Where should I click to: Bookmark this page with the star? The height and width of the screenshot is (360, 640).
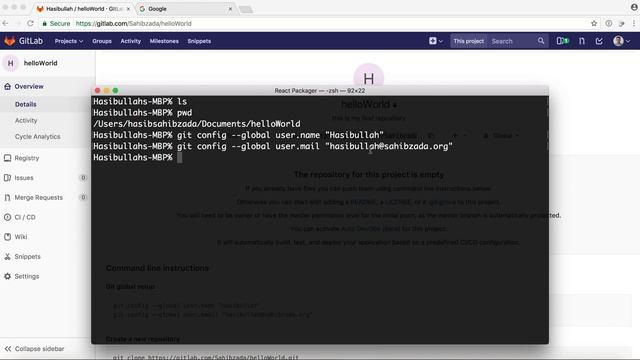point(594,24)
